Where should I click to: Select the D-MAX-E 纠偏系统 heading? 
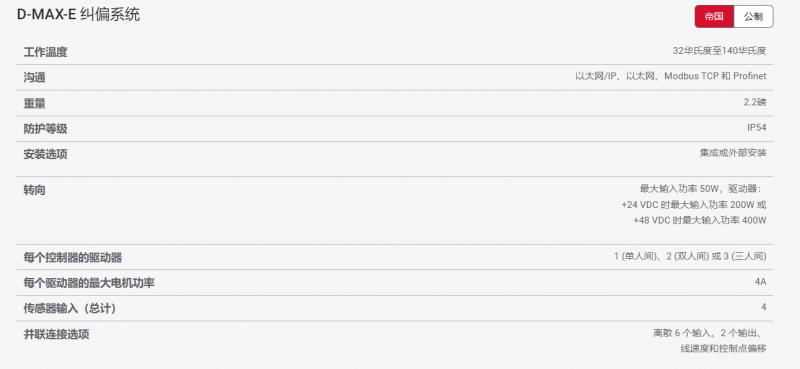pyautogui.click(x=79, y=15)
